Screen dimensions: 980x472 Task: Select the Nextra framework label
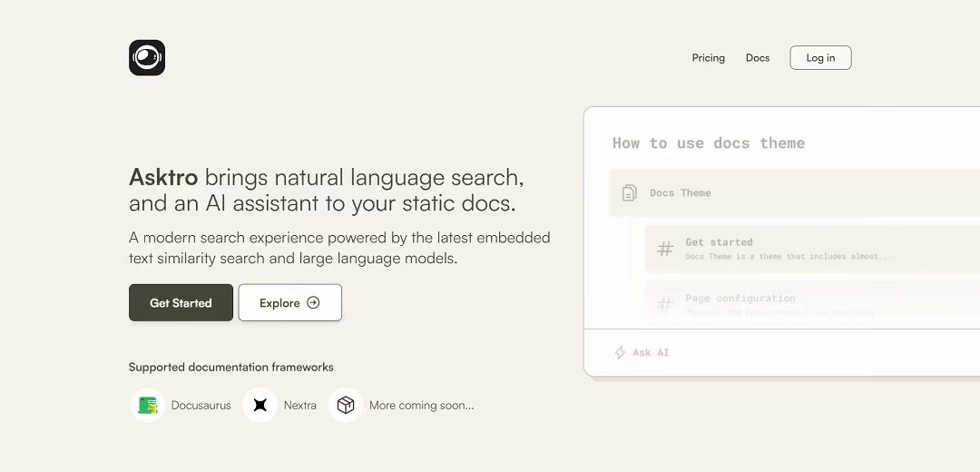[x=300, y=405]
